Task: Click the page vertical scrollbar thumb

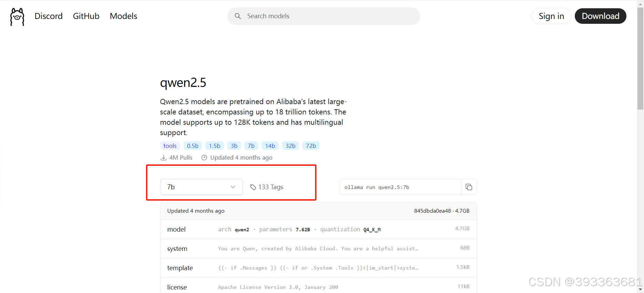Action: click(x=640, y=59)
